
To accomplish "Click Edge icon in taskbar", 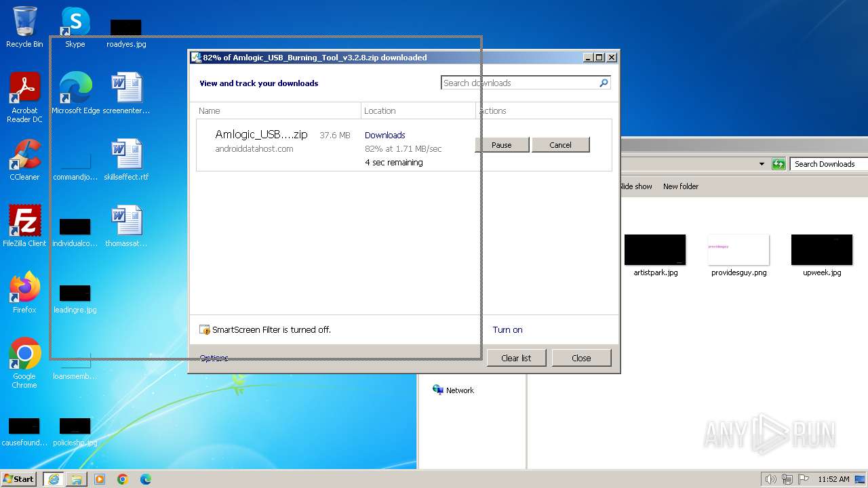I will pos(146,479).
